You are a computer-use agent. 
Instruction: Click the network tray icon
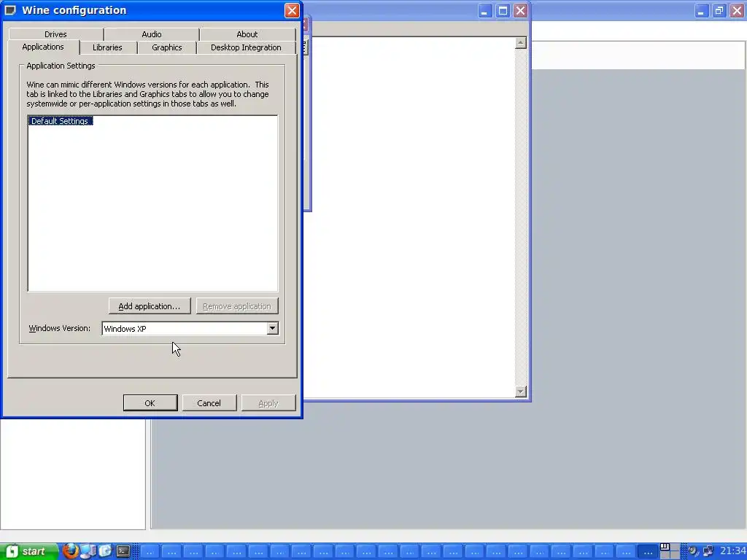click(x=708, y=551)
